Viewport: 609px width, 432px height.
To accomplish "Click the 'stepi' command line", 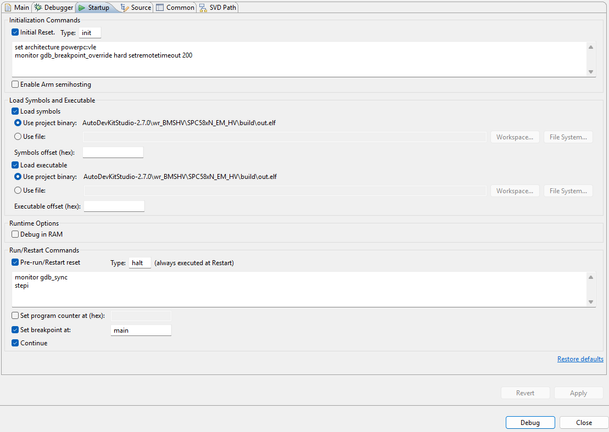I will [22, 286].
